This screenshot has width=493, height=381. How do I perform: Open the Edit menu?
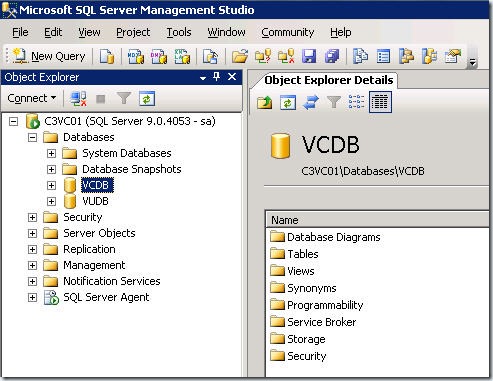click(53, 32)
